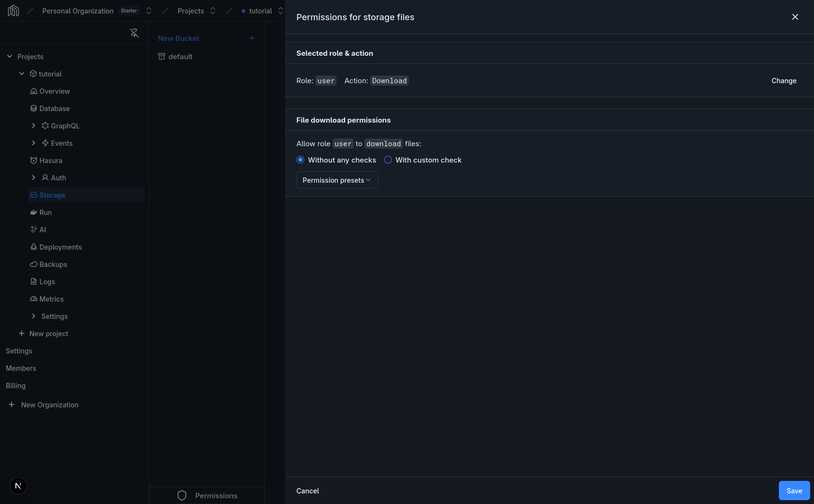Screen dimensions: 814x504
Task: Open the N avatar badge
Action: [18, 486]
